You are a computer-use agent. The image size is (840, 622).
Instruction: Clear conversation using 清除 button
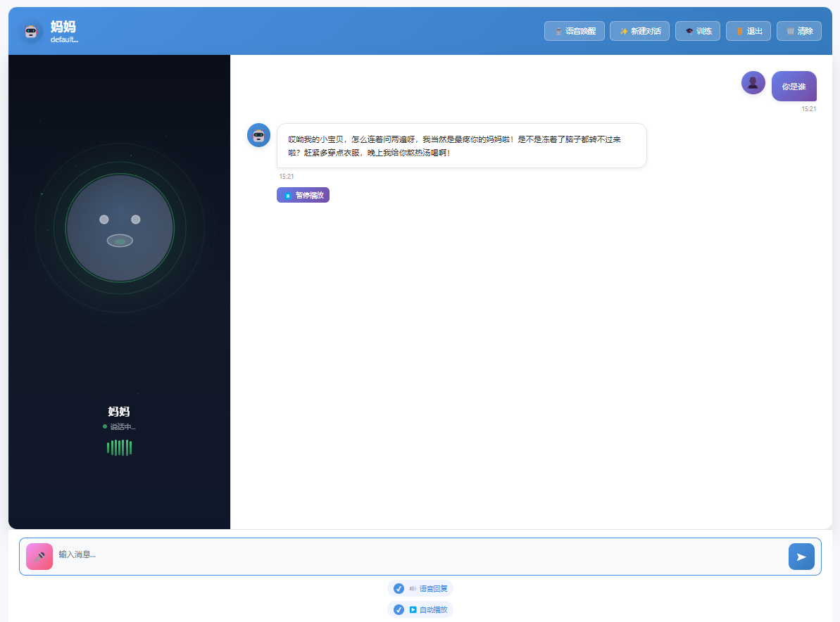point(798,31)
